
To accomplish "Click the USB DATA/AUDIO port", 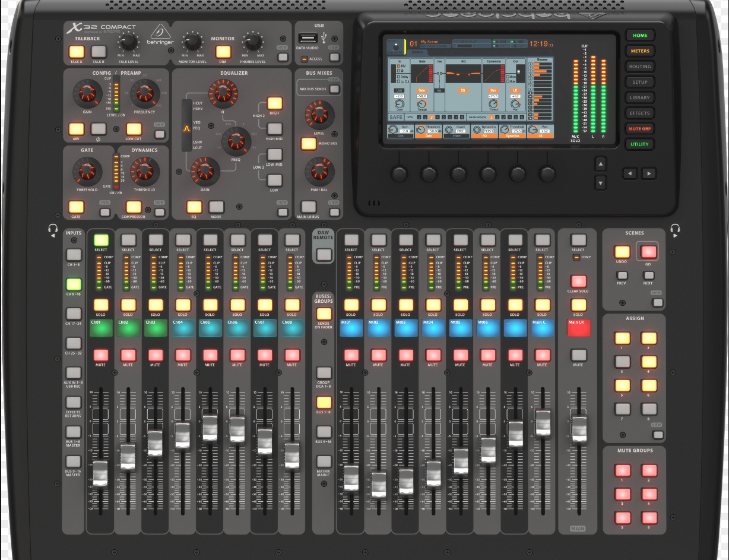I will click(x=308, y=37).
